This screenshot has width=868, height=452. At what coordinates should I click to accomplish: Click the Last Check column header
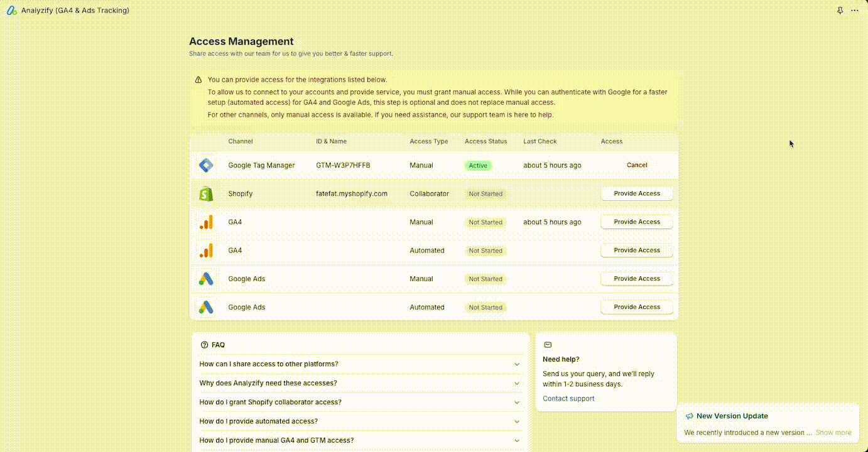[x=540, y=141]
